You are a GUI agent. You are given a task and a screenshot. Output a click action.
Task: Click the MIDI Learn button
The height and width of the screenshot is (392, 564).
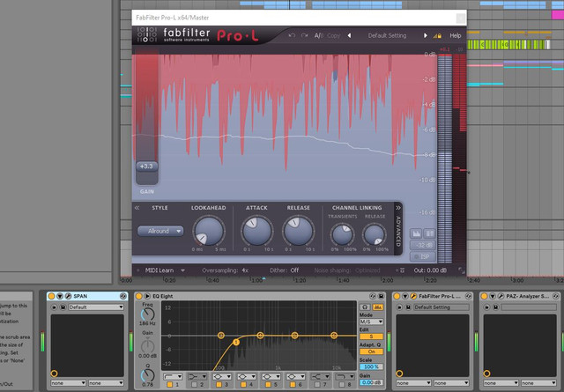(x=160, y=270)
